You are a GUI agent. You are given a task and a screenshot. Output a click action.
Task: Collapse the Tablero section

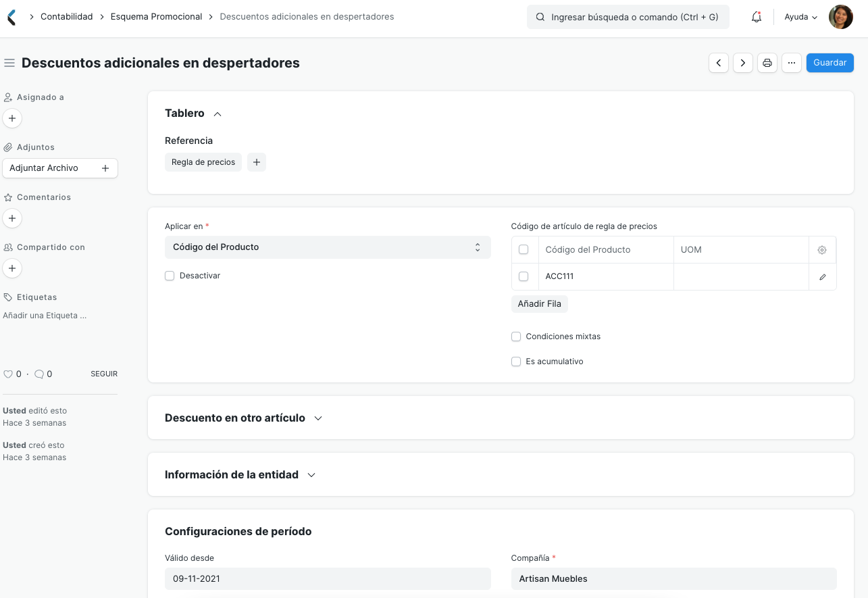coord(218,114)
